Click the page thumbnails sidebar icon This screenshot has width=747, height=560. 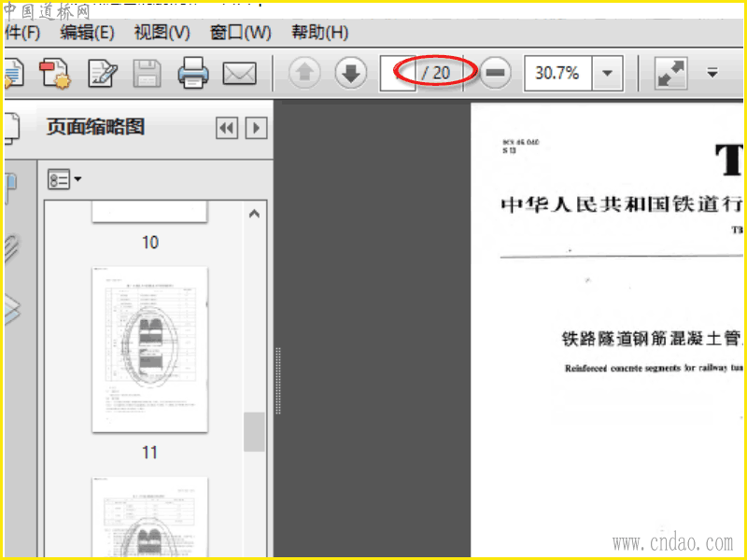point(11,128)
